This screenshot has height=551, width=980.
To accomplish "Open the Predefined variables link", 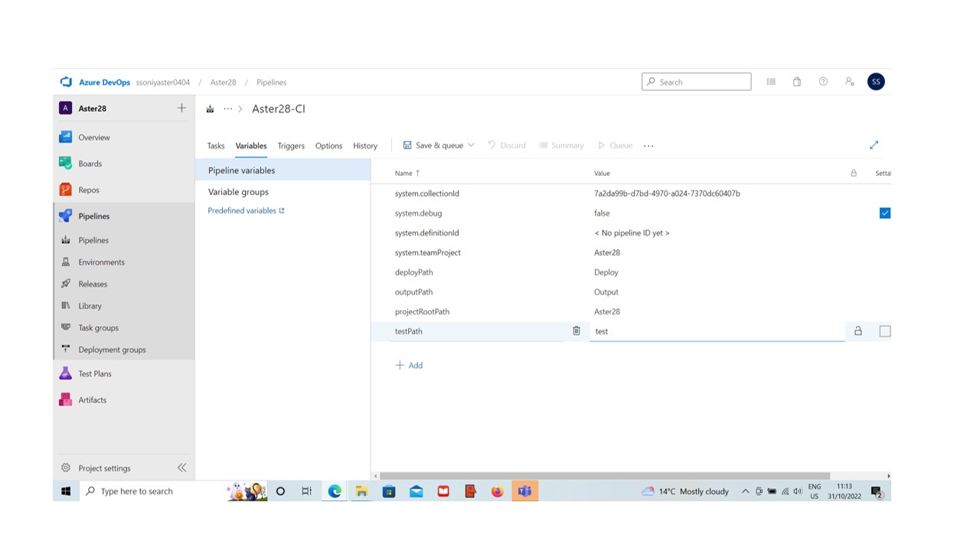I will (246, 210).
